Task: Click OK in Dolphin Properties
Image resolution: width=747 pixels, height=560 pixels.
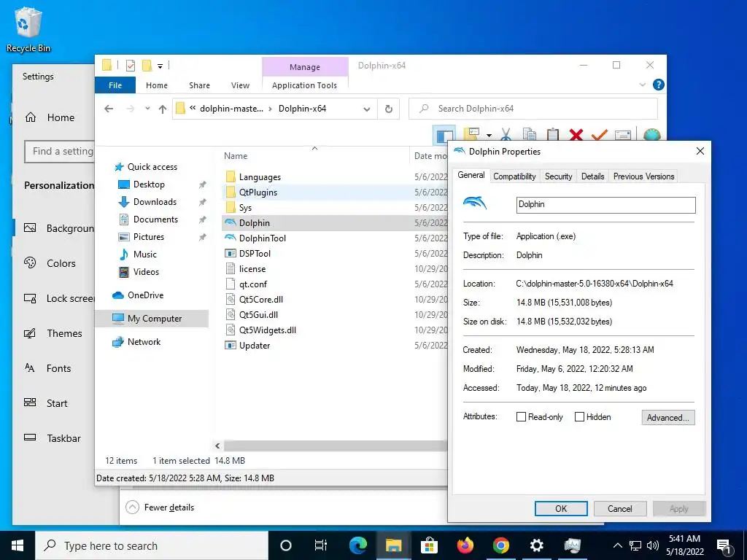Action: (561, 508)
